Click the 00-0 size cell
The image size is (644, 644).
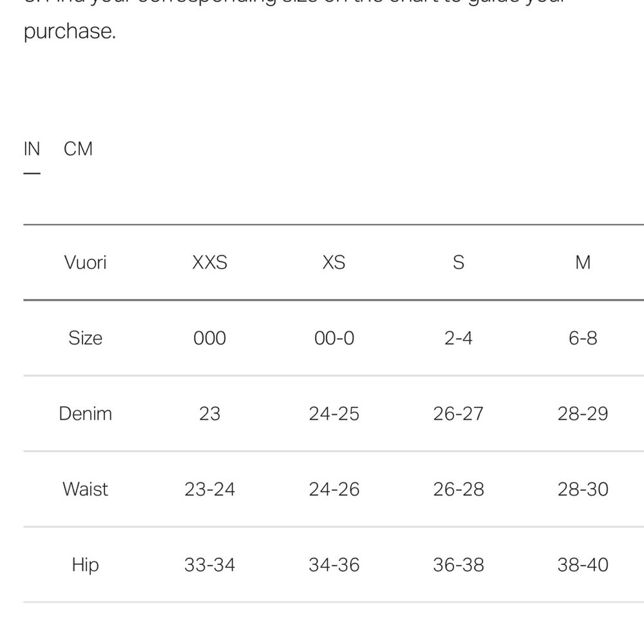tap(334, 339)
